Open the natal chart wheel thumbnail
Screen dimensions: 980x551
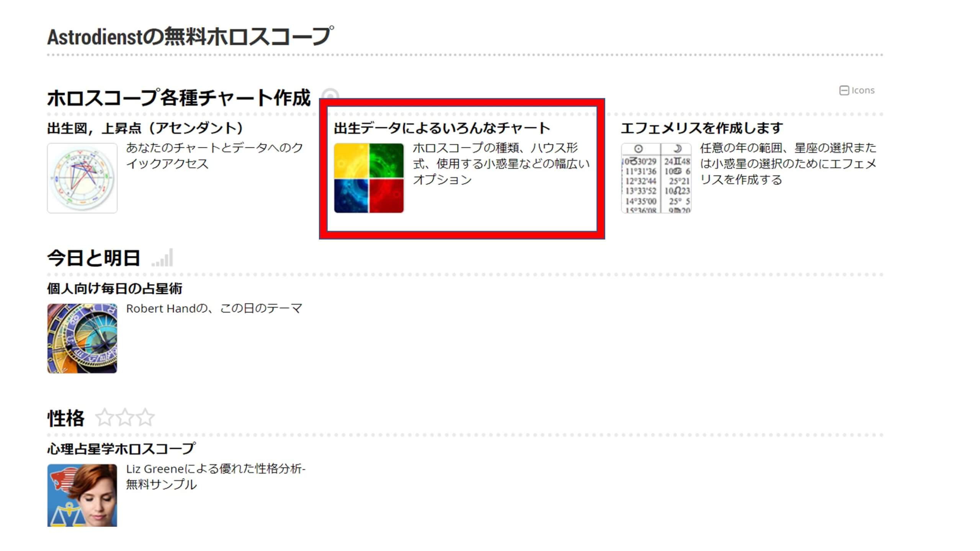(x=82, y=178)
